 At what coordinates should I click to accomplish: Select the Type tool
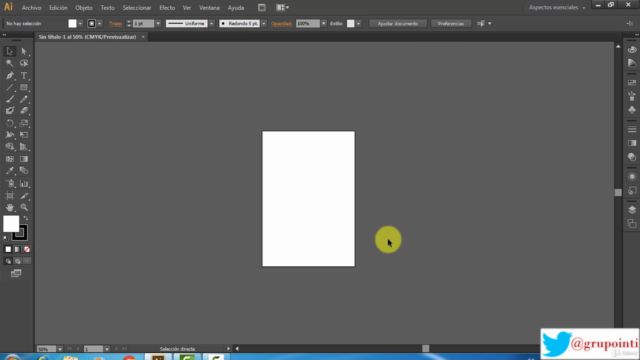tap(24, 76)
